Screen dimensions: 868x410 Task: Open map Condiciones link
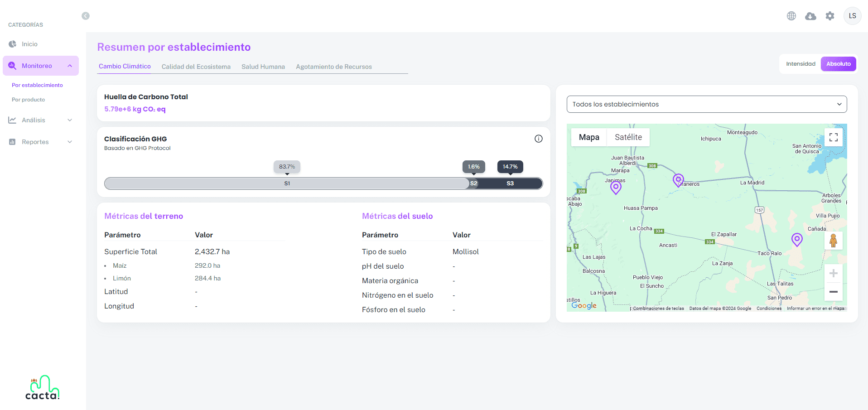coord(769,309)
